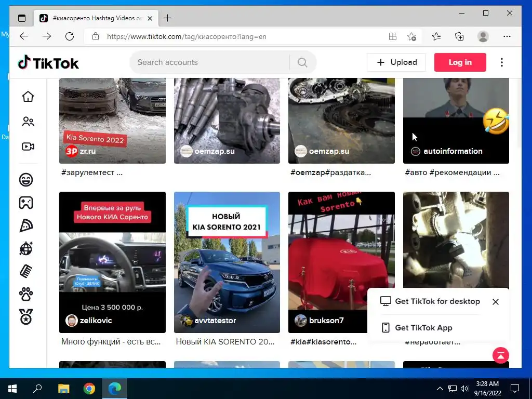This screenshot has height=399, width=532.
Task: Click the Много функций caption text
Action: (x=111, y=342)
